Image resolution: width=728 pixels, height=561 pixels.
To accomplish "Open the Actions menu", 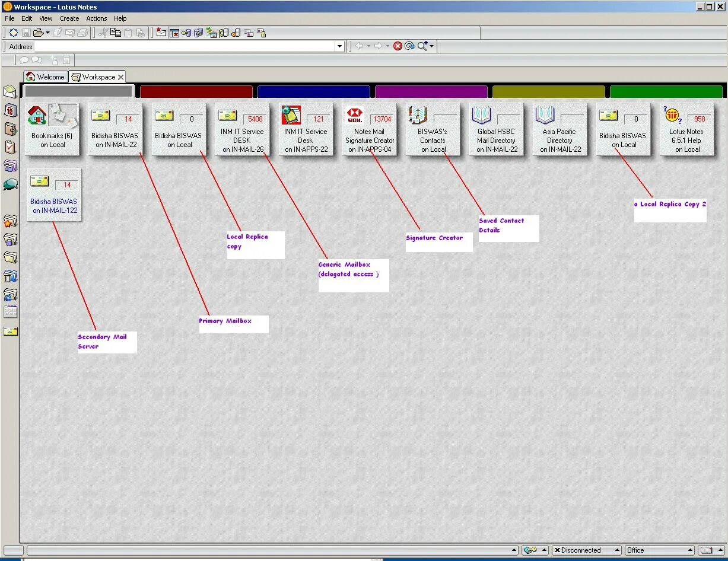I will tap(96, 18).
